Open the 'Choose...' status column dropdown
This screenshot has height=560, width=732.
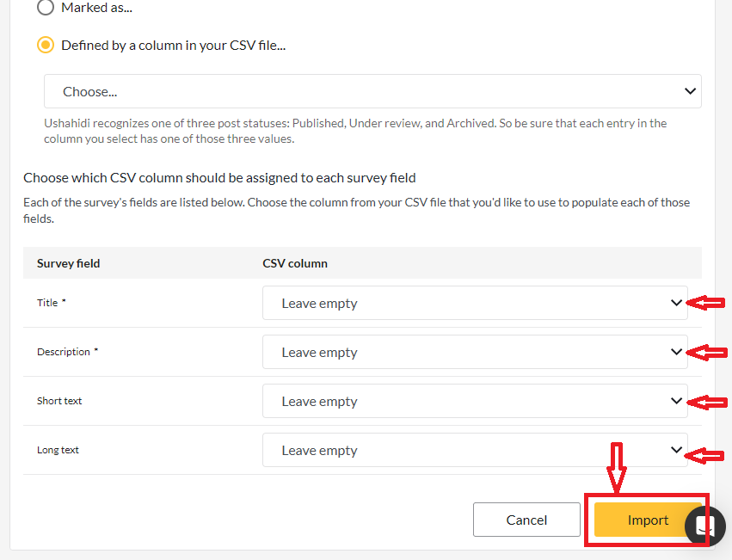pos(372,90)
